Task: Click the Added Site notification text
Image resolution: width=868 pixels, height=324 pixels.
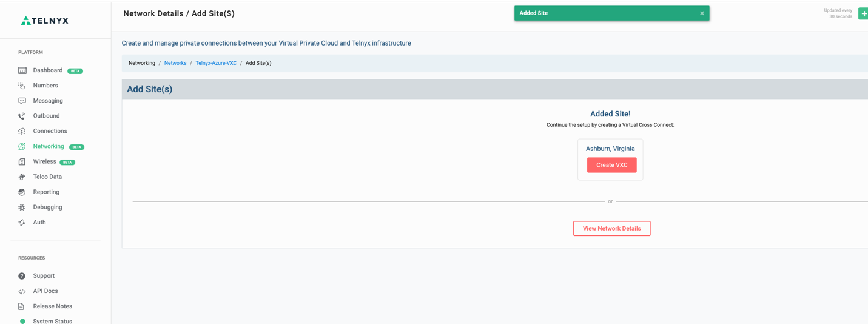Action: (534, 13)
